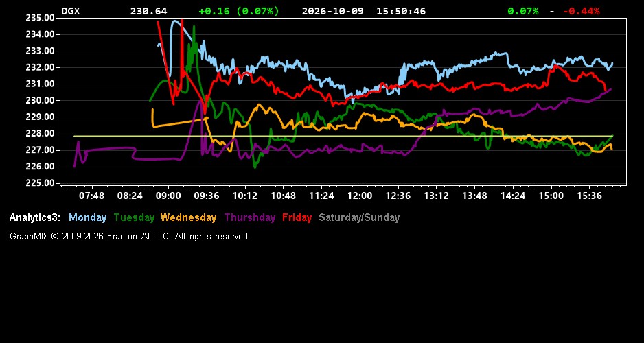The image size is (644, 343).
Task: Click the 230.64 current price
Action: click(149, 11)
